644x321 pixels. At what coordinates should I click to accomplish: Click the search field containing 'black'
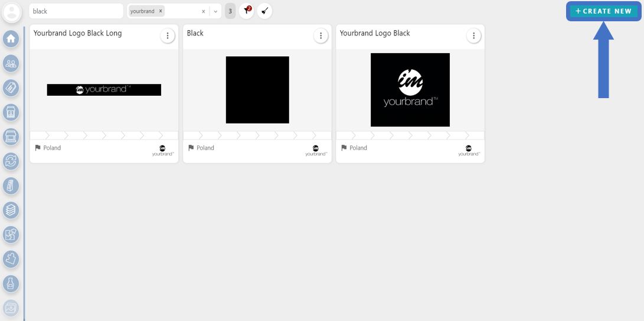tap(76, 11)
